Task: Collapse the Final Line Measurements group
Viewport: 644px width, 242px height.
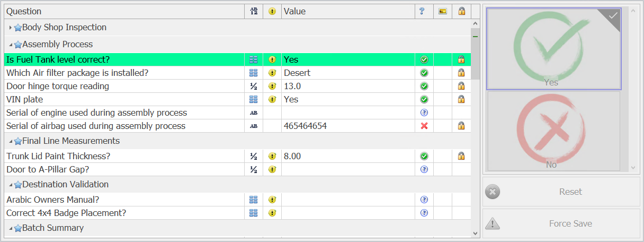Action: click(x=10, y=141)
